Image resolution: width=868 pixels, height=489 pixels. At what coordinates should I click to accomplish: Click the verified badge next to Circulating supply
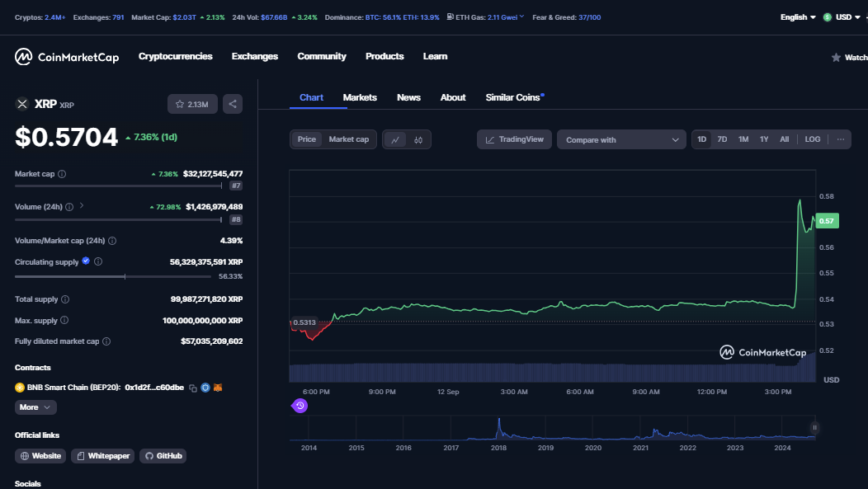(x=86, y=261)
